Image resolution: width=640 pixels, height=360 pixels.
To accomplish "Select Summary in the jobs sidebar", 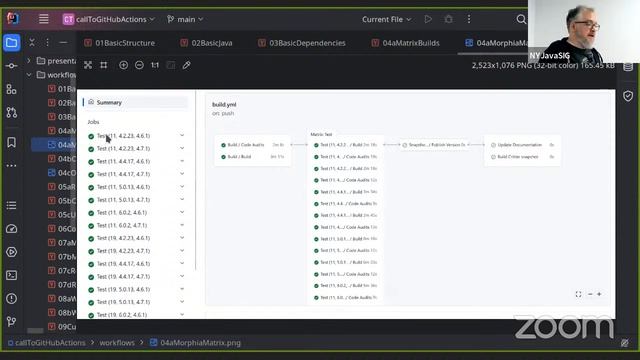I will tap(136, 102).
